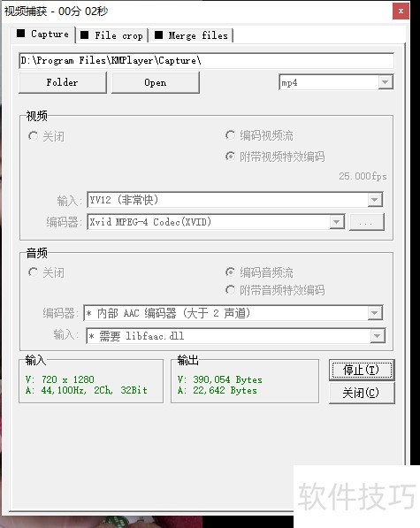Image resolution: width=420 pixels, height=528 pixels.
Task: Open the libfaac.dll input dropdown
Action: (235, 336)
